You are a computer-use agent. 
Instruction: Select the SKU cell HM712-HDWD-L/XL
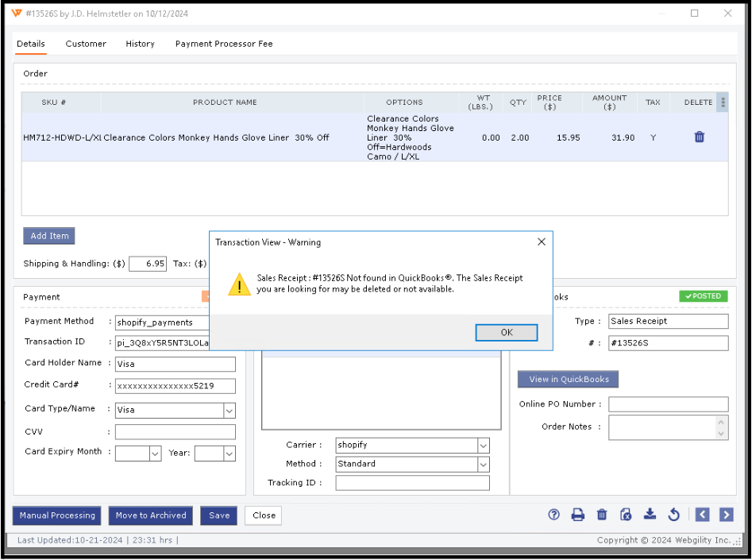pyautogui.click(x=62, y=137)
